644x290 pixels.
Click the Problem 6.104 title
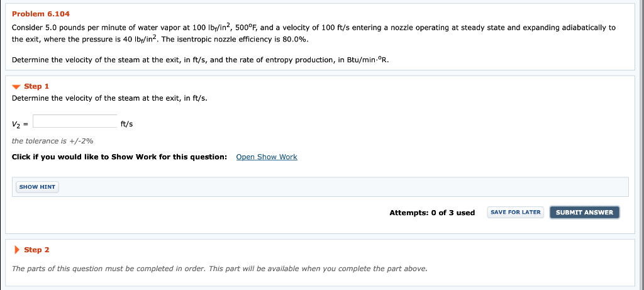point(41,14)
